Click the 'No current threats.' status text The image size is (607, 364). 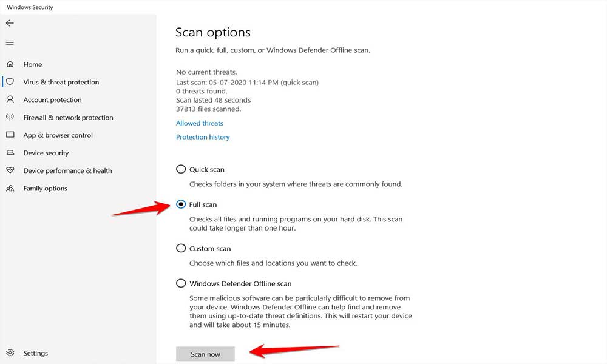click(206, 72)
